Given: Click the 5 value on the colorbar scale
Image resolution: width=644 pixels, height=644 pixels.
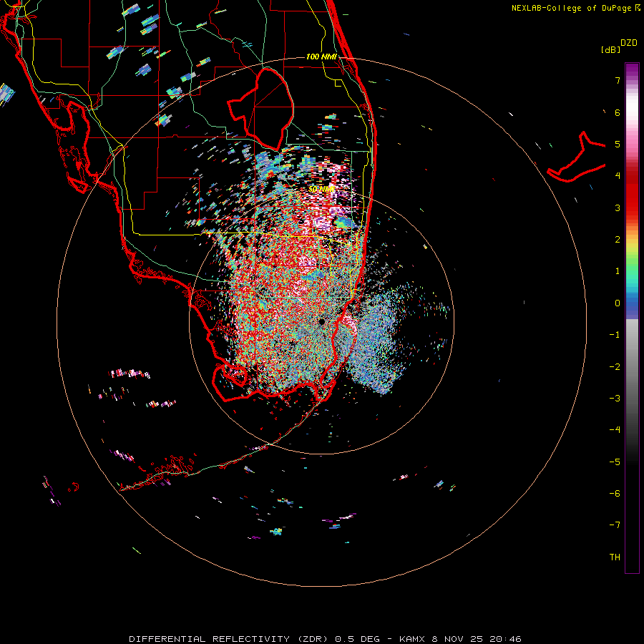Looking at the screenshot, I should coord(618,144).
